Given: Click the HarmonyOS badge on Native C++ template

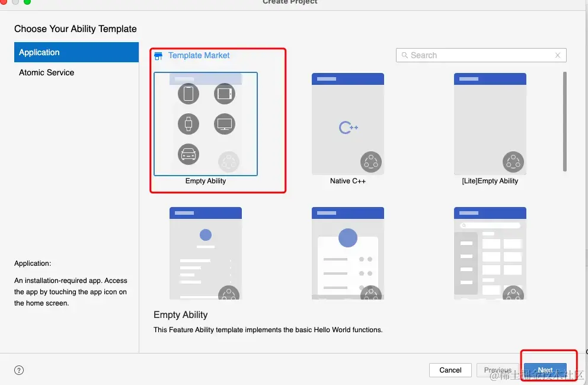Looking at the screenshot, I should (371, 162).
